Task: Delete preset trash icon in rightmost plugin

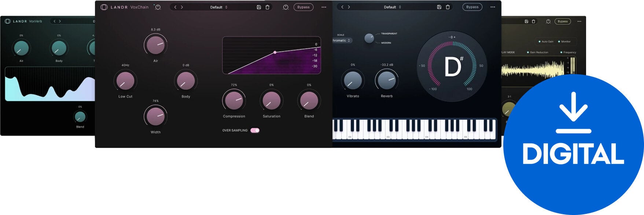Action: [533, 21]
